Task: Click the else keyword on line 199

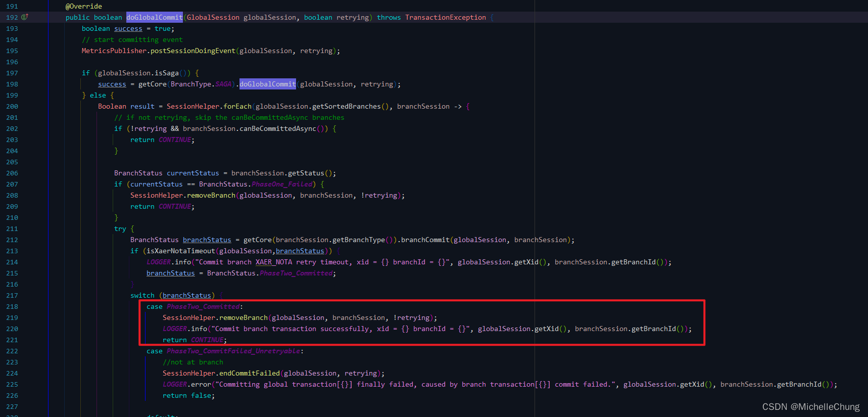Action: [98, 95]
